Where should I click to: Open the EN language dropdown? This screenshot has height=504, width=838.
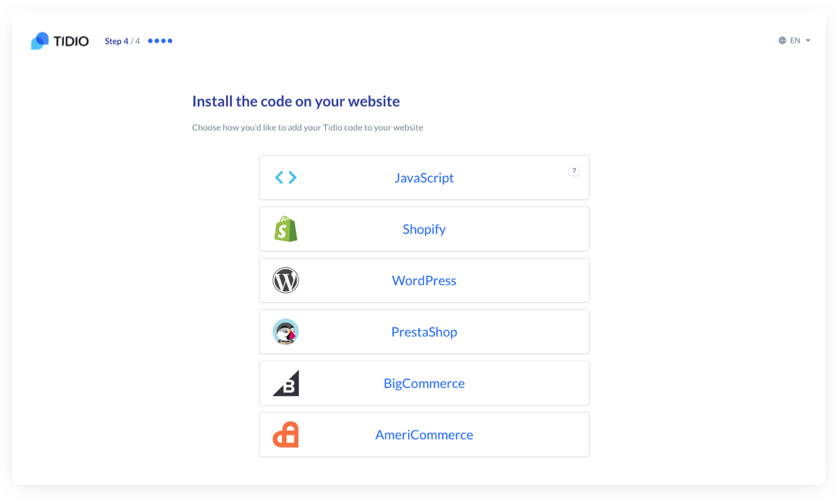(796, 40)
